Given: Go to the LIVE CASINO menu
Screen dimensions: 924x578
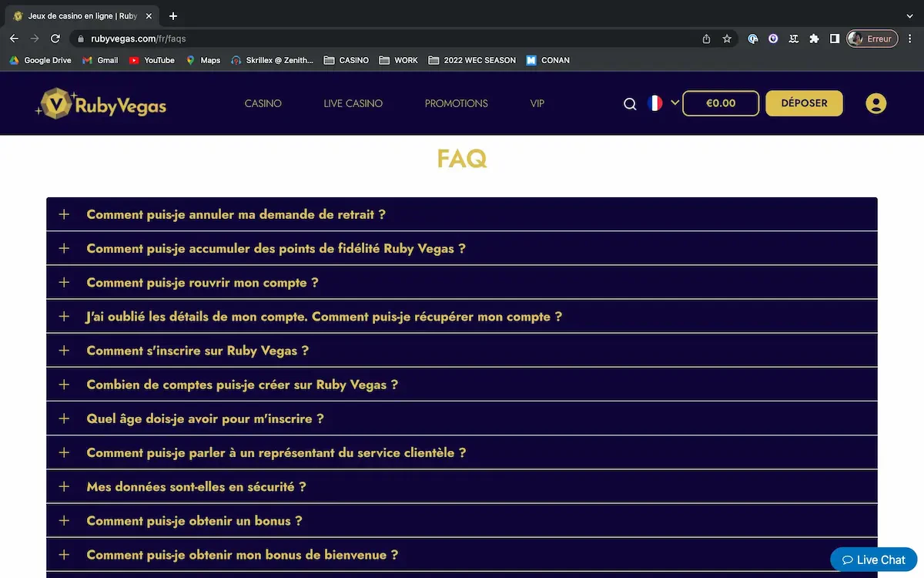Looking at the screenshot, I should [x=353, y=103].
